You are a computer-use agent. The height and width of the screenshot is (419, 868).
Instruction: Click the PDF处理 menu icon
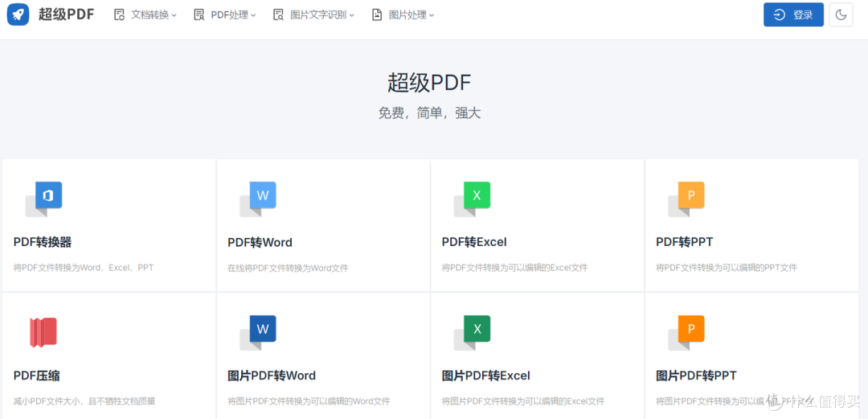coord(199,15)
